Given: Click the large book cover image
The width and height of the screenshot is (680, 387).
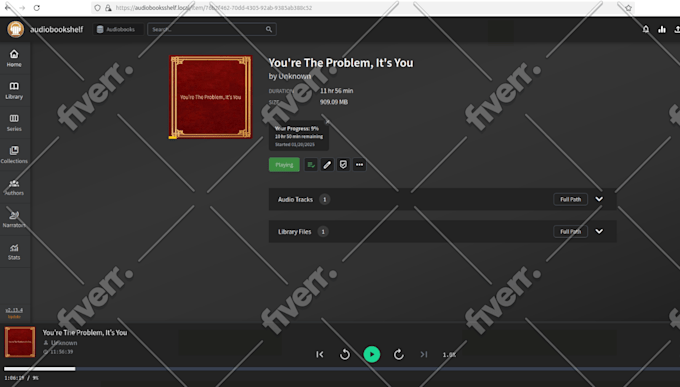Looking at the screenshot, I should [x=210, y=97].
